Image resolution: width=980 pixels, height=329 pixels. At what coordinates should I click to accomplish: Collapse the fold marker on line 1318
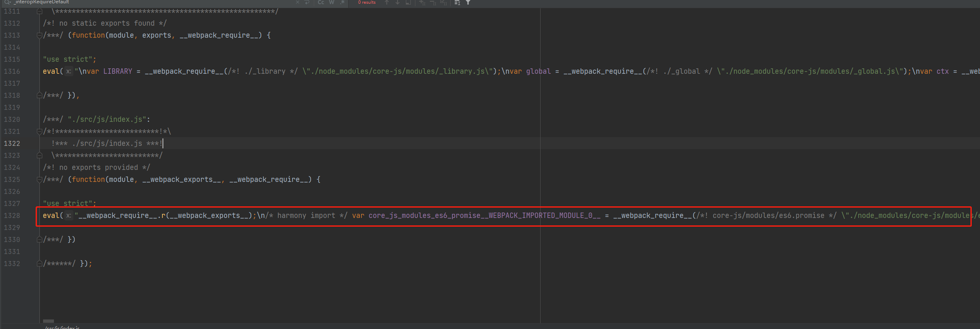[40, 95]
